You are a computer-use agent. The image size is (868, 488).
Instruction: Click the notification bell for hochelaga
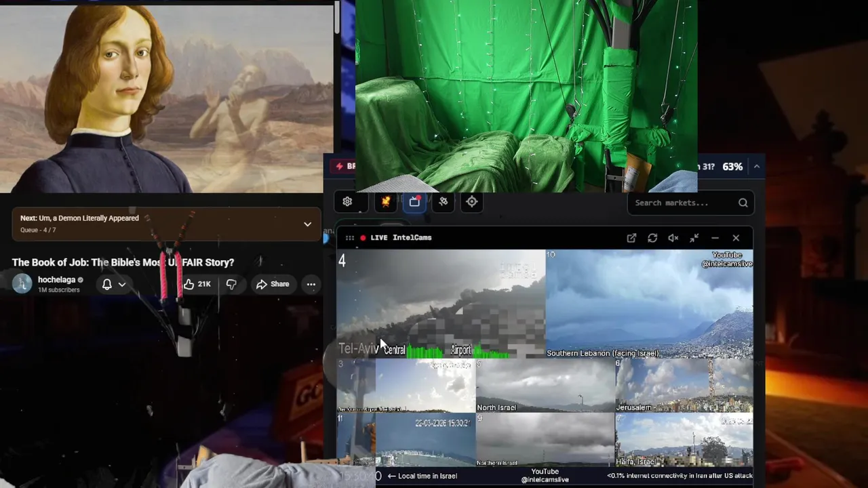(x=106, y=285)
